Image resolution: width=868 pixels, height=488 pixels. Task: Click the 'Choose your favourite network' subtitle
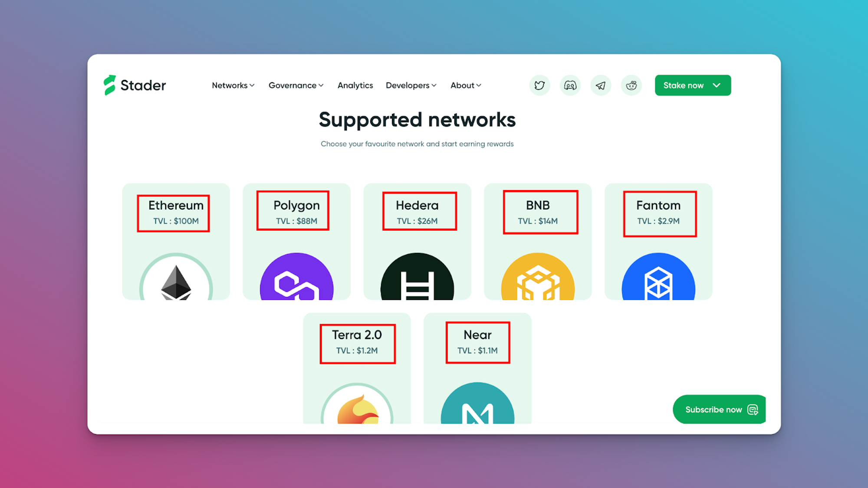[x=417, y=144]
